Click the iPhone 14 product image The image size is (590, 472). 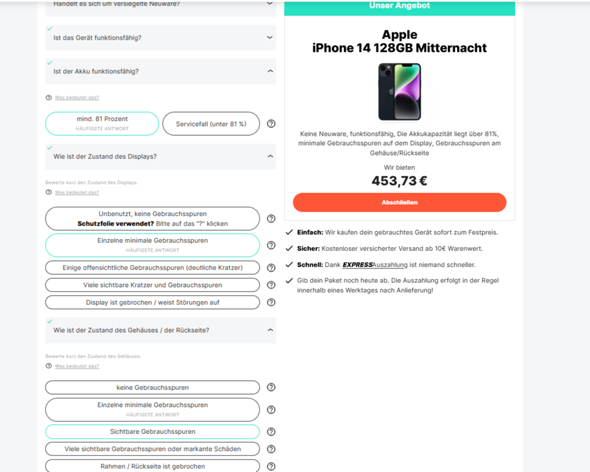(x=400, y=92)
